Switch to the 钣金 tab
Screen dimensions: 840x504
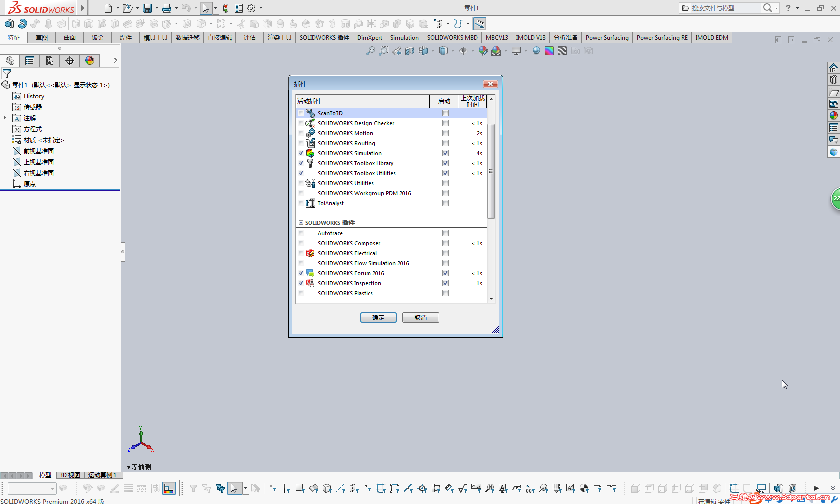98,38
